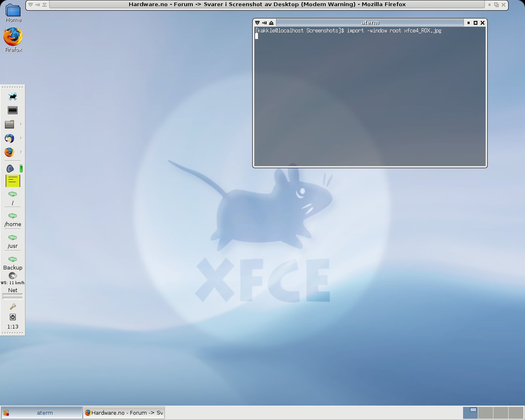Open the / root mount drive icon
This screenshot has height=420, width=525.
click(x=13, y=194)
